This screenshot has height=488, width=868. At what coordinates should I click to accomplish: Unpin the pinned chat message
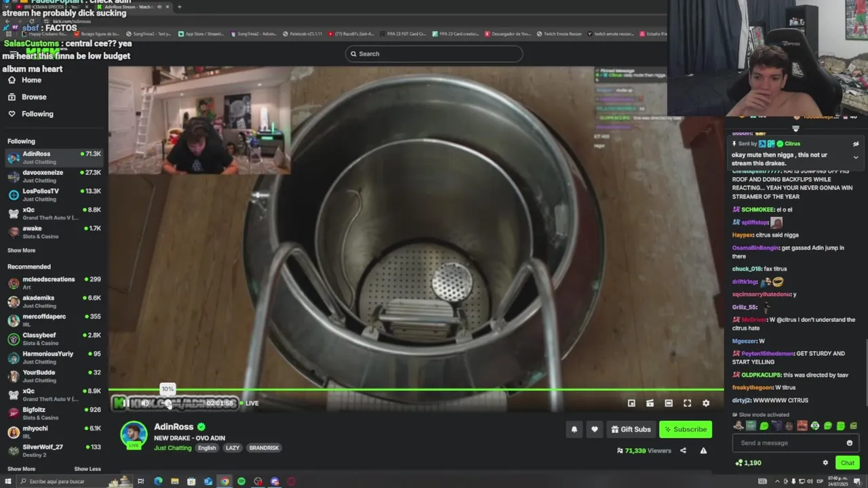coord(856,144)
